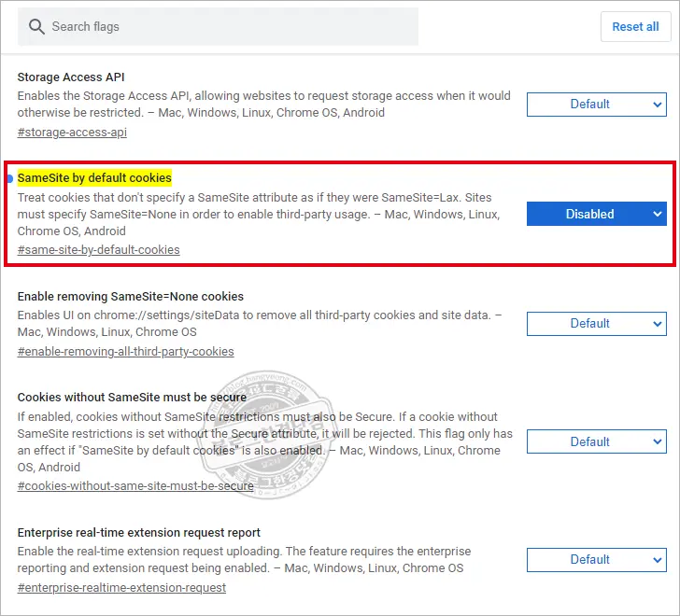Click the blue modified-flag dot indicator
This screenshot has width=680, height=616.
point(9,178)
